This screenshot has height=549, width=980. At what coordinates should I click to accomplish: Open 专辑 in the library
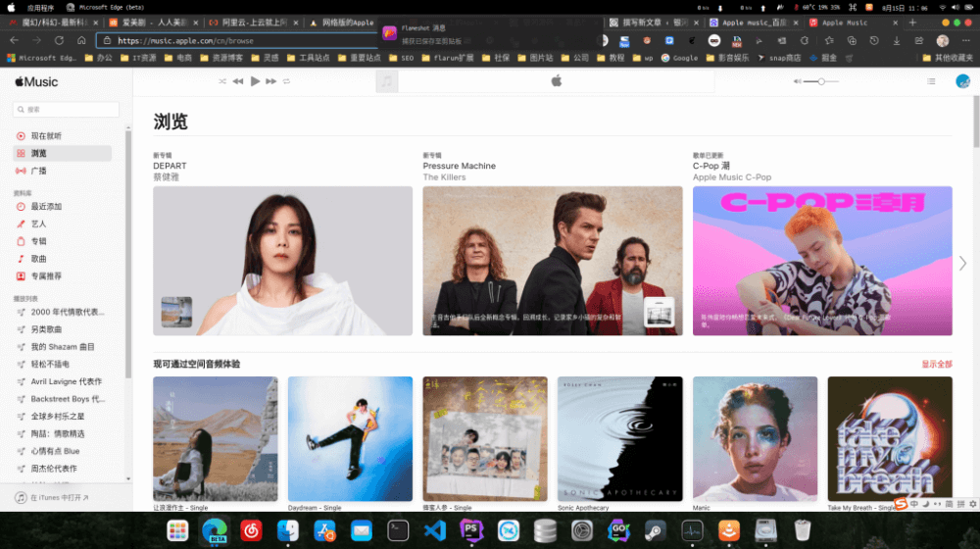click(x=63, y=241)
